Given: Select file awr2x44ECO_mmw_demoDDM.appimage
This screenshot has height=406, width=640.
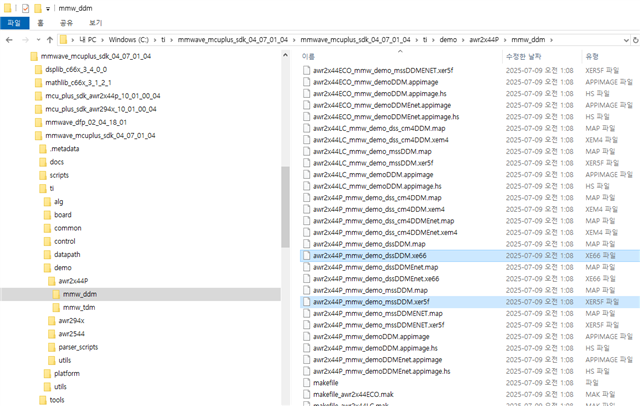Looking at the screenshot, I should pos(376,82).
